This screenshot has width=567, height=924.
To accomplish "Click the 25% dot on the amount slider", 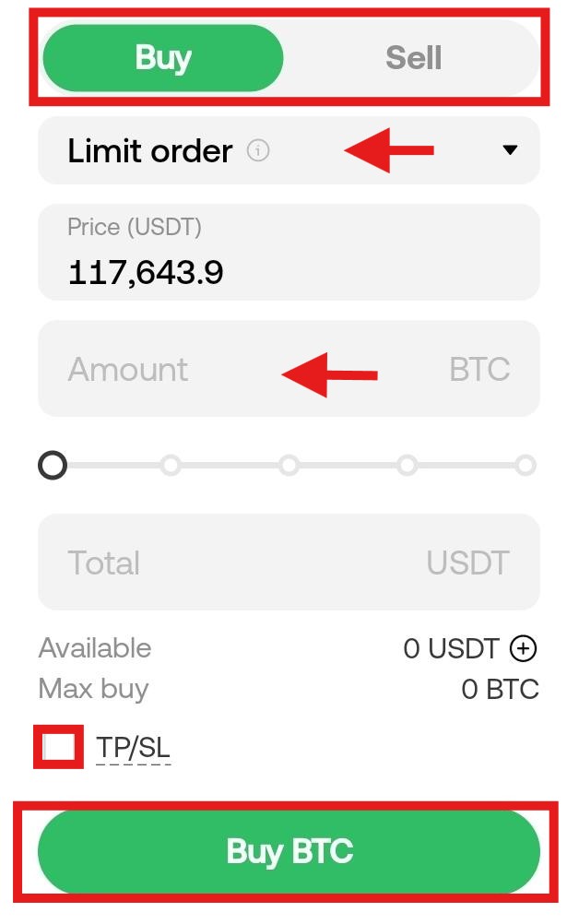I will (171, 466).
